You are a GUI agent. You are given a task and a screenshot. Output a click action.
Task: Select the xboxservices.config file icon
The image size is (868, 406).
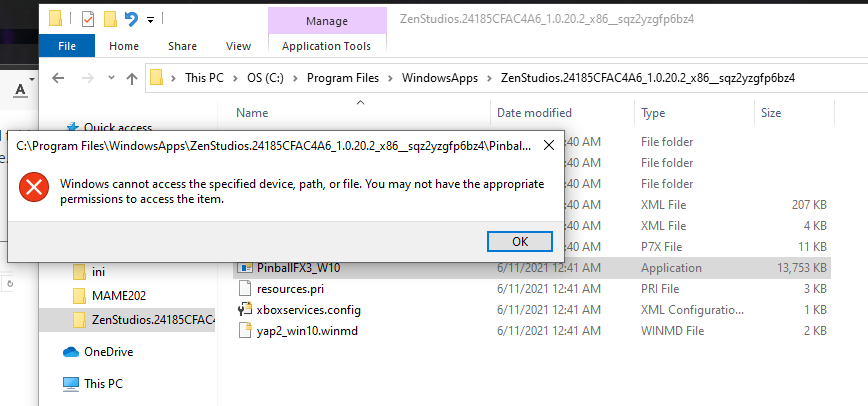(x=244, y=310)
